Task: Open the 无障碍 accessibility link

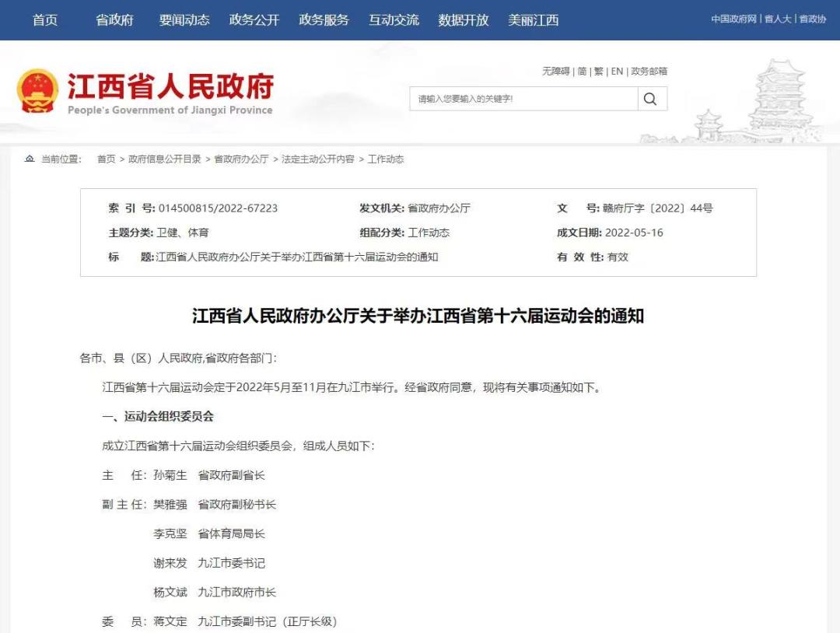Action: (554, 71)
